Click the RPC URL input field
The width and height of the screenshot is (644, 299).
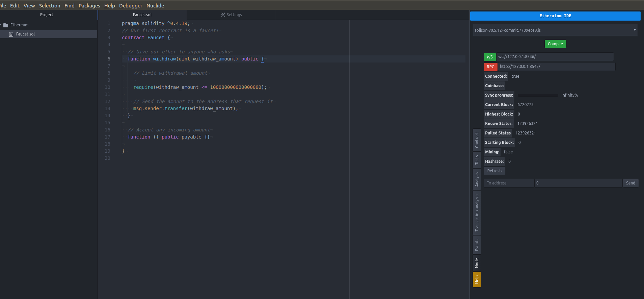point(557,67)
